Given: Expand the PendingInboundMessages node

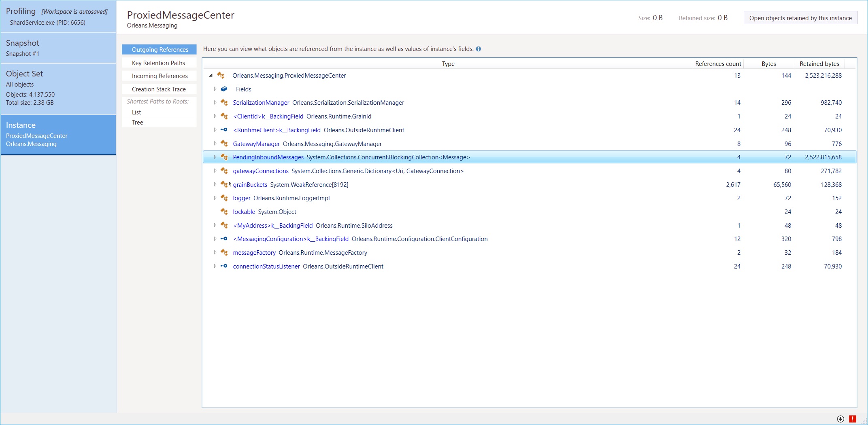Looking at the screenshot, I should click(x=215, y=157).
